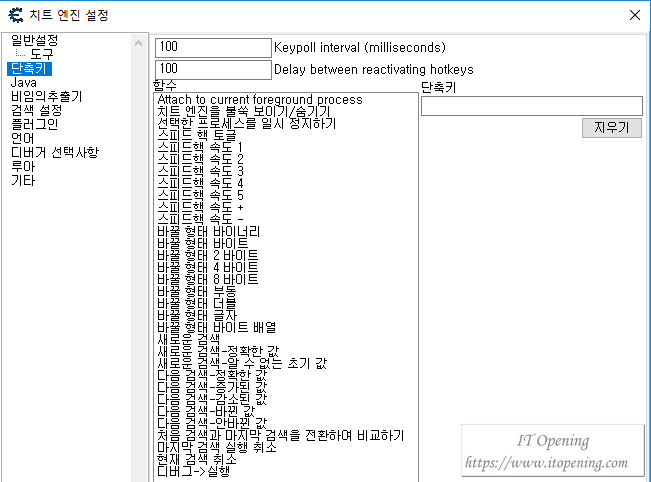Open the 언어 settings page
Screen dimensions: 651x482
(x=22, y=138)
